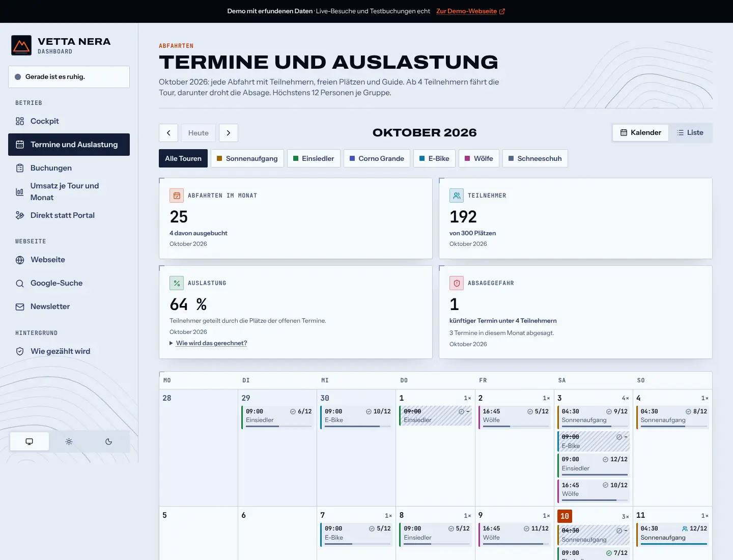The image size is (733, 560).
Task: Open Sonnenaufgang 04:30 departure on Saturday 3
Action: (x=594, y=417)
